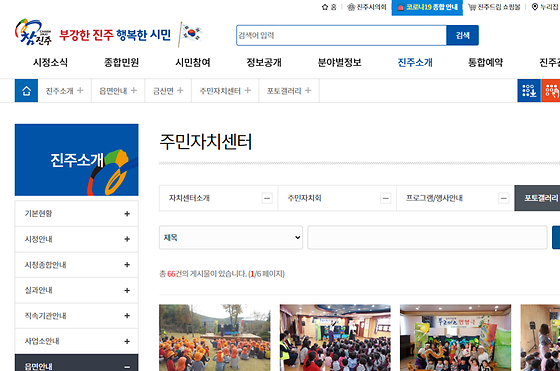Expand 진주소개 breadcrumb dropdown
This screenshot has height=371, width=560.
65,91
